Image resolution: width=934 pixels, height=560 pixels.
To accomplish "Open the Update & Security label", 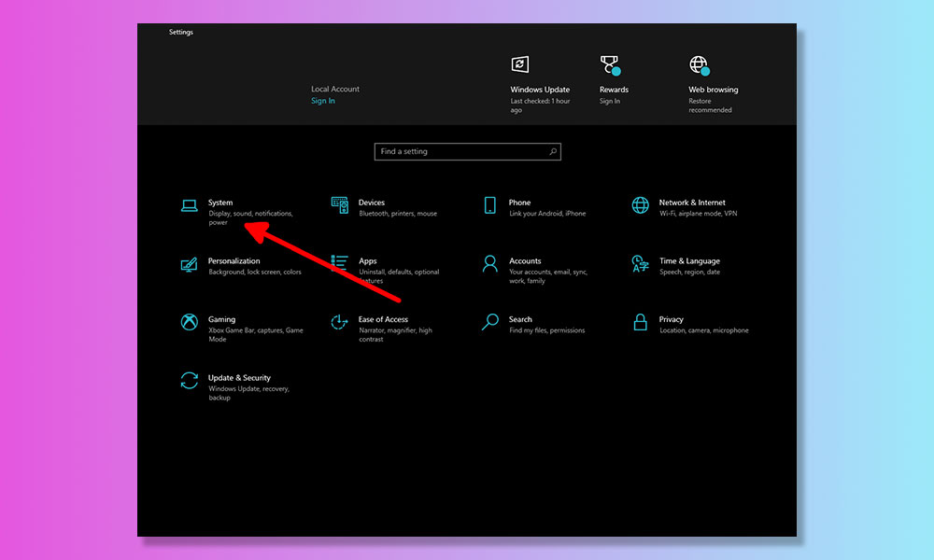I will [239, 378].
